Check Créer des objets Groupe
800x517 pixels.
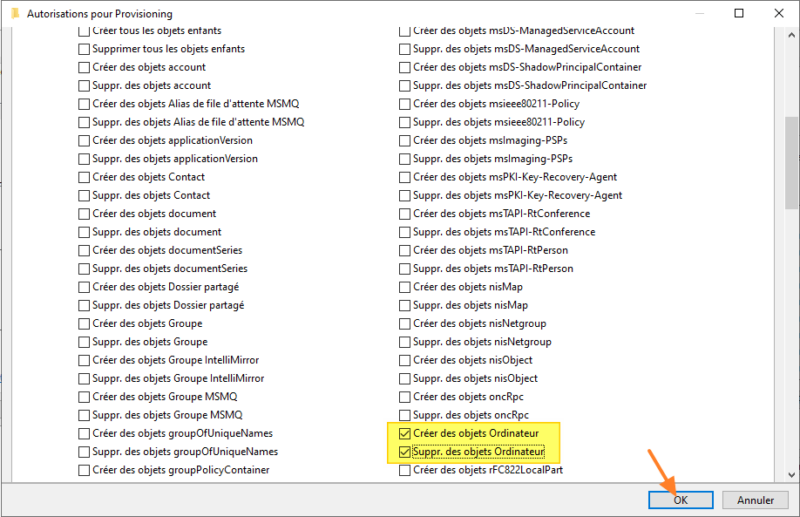(84, 324)
